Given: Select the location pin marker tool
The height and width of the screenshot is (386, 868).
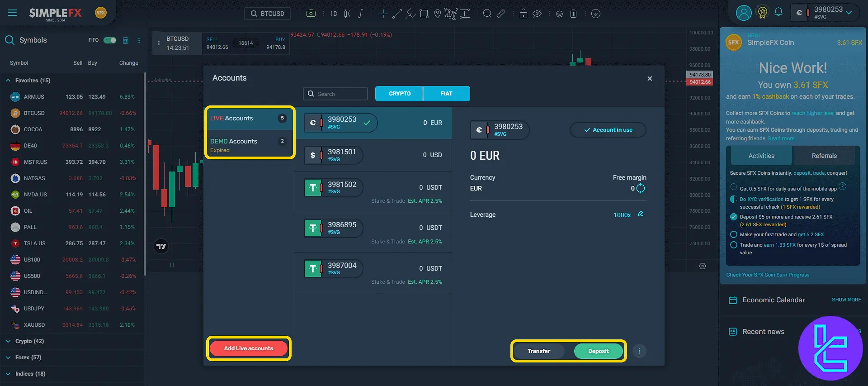Looking at the screenshot, I should click(x=437, y=14).
